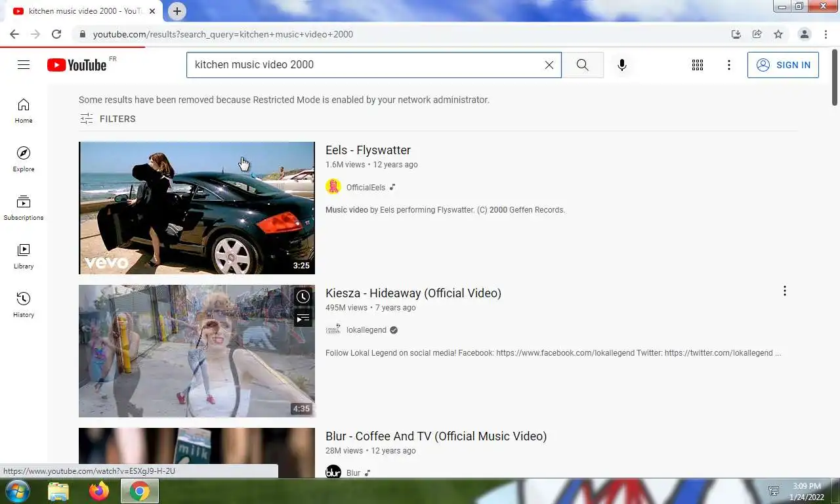Reload the page

point(56,34)
